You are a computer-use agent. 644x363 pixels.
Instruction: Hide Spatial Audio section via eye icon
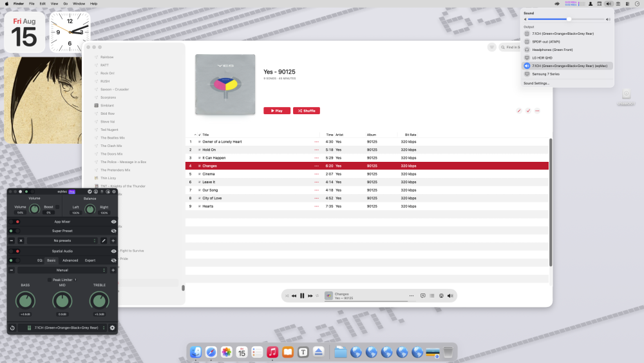pyautogui.click(x=114, y=251)
